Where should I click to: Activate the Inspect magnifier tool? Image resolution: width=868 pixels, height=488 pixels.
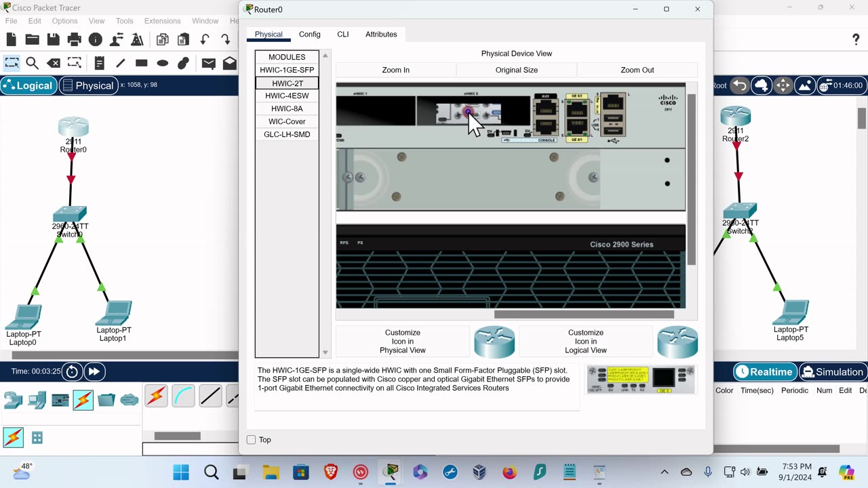32,63
